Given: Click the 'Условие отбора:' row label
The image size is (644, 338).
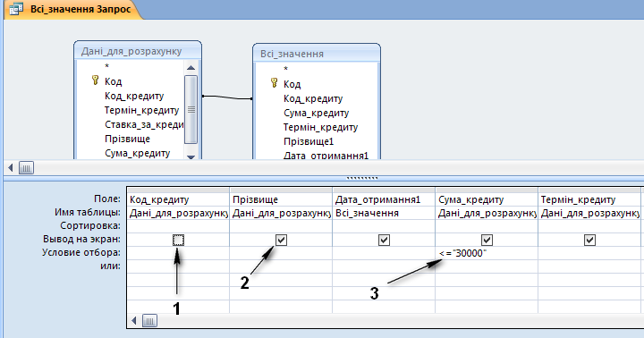Looking at the screenshot, I should 81,252.
